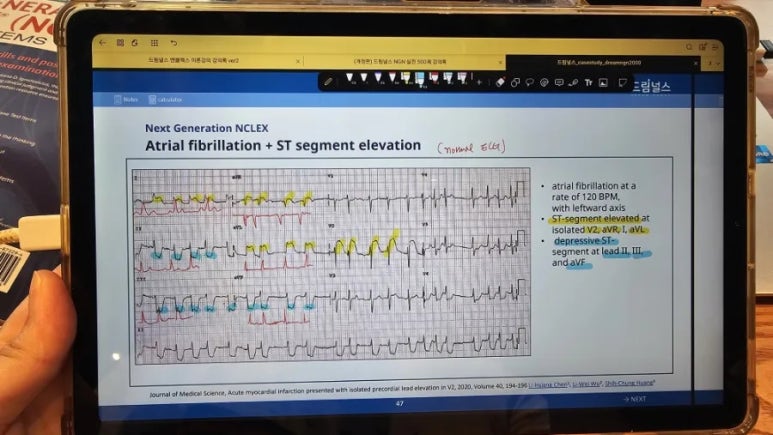The height and width of the screenshot is (435, 773).
Task: Select the eraser tool
Action: (500, 82)
